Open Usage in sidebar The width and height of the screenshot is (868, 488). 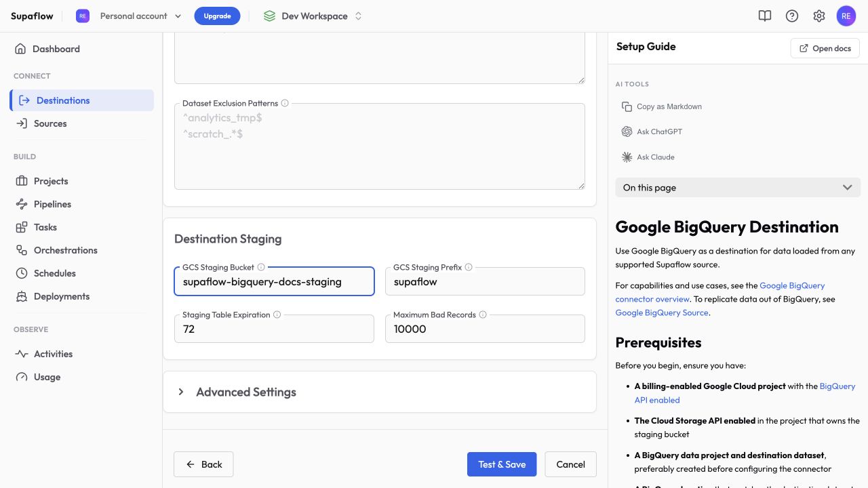tap(81, 377)
